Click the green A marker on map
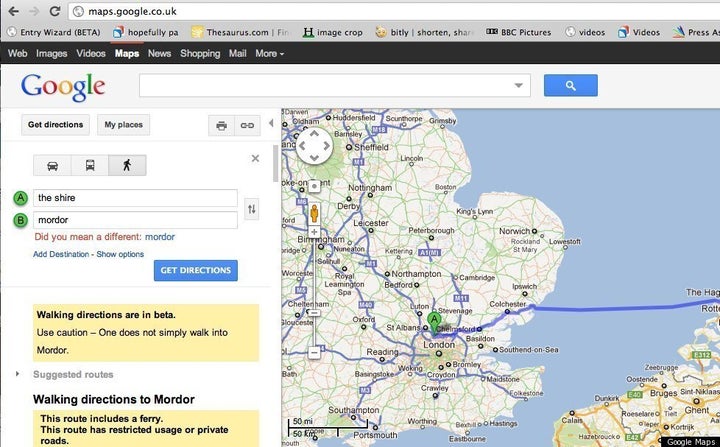Viewport: 720px width, 447px height. point(433,322)
